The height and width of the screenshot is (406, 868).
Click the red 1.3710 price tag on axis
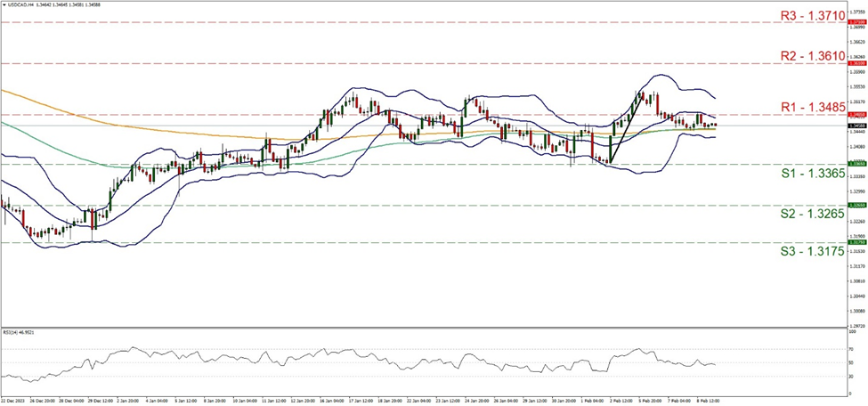[x=856, y=22]
